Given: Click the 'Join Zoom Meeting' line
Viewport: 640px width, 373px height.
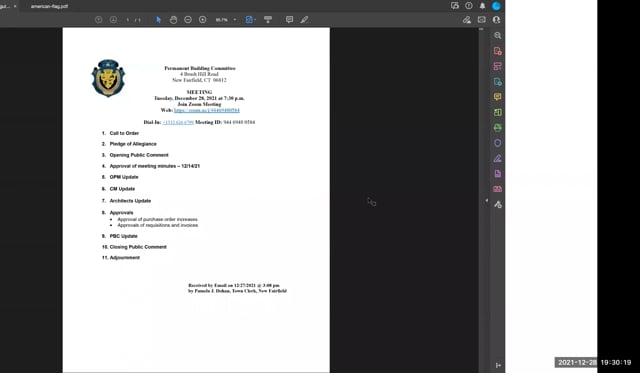Looking at the screenshot, I should point(199,104).
